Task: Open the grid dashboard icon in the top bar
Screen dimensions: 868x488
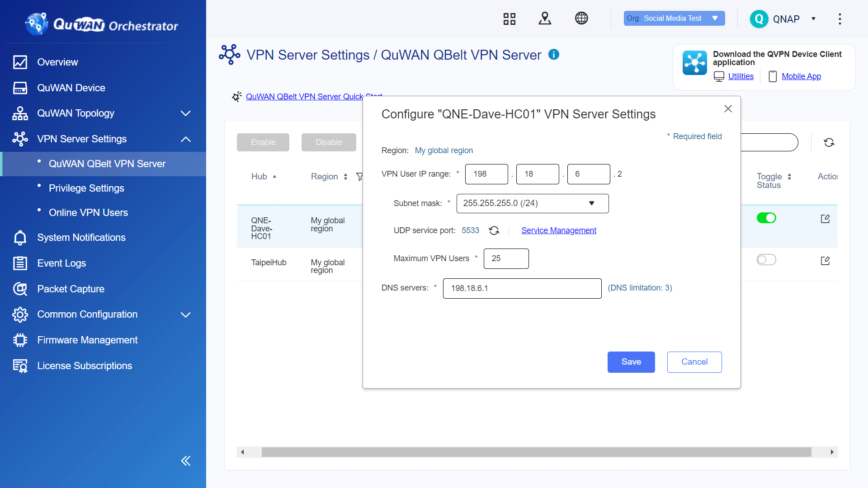Action: pyautogui.click(x=509, y=19)
